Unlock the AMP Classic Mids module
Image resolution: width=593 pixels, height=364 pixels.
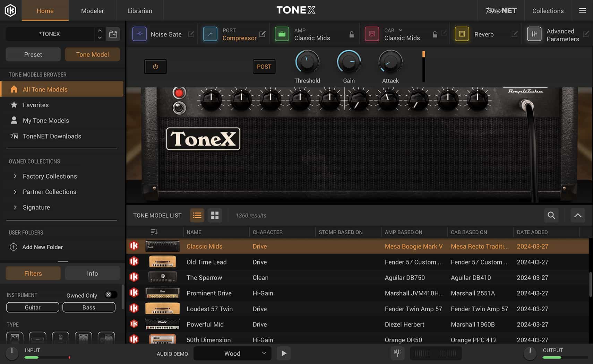point(351,34)
